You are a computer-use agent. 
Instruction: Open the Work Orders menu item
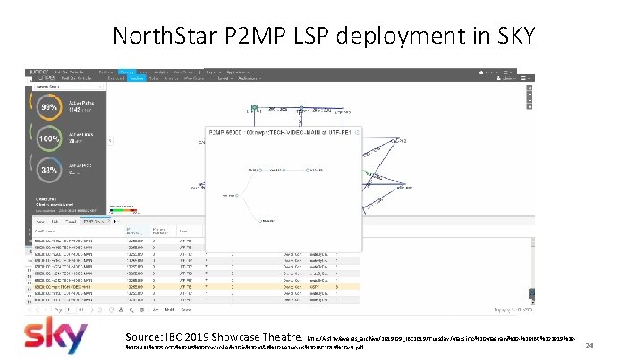pyautogui.click(x=194, y=78)
